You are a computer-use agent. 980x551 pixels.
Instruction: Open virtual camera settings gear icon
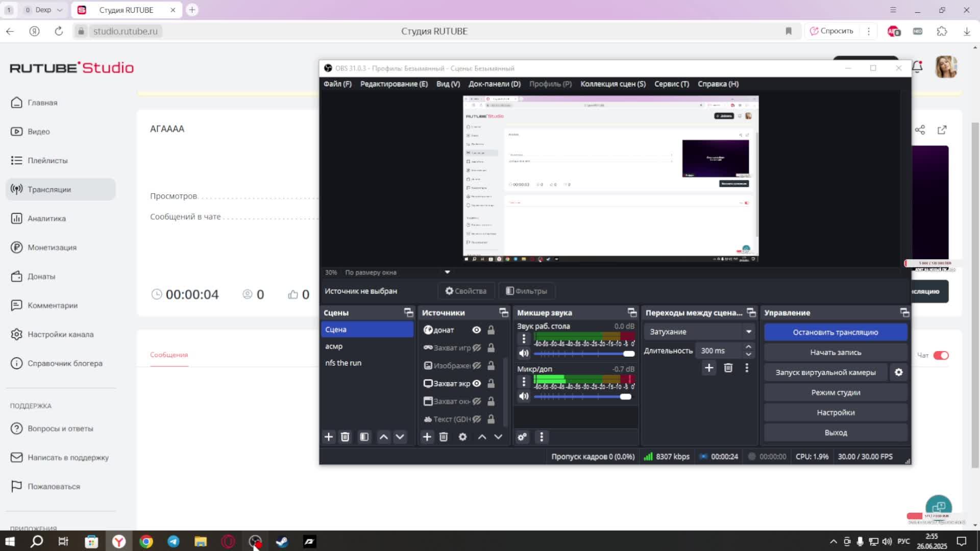(899, 372)
